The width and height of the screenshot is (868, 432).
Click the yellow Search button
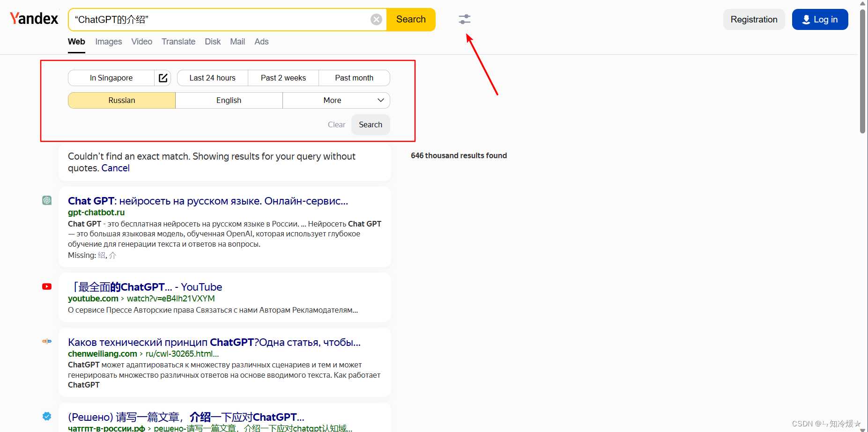(411, 20)
